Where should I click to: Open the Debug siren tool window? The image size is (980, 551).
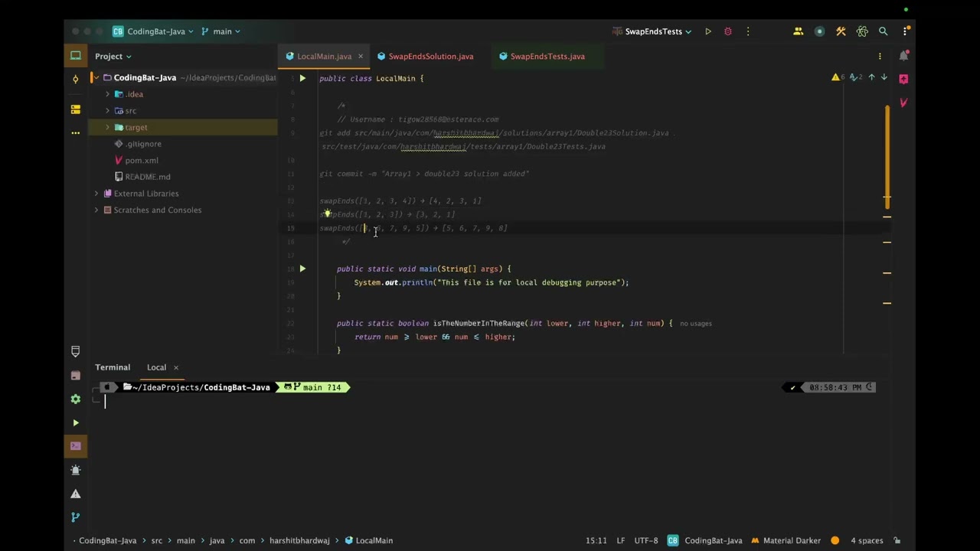tap(75, 470)
